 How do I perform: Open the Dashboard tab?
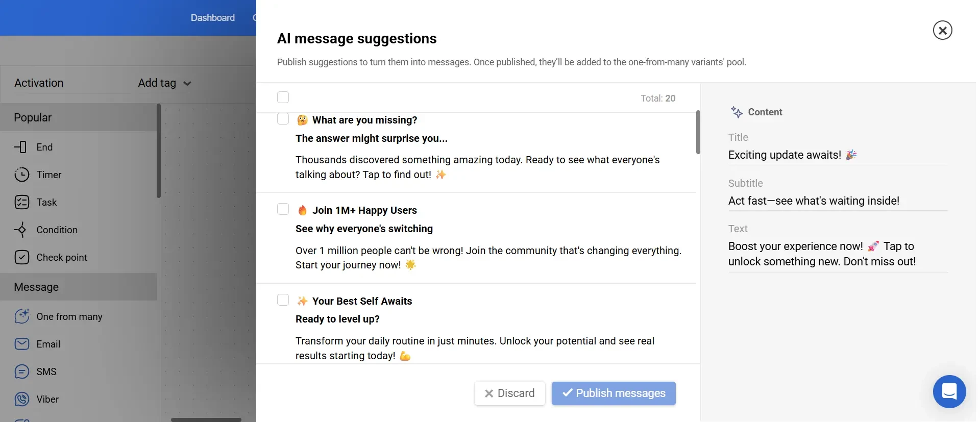(212, 18)
